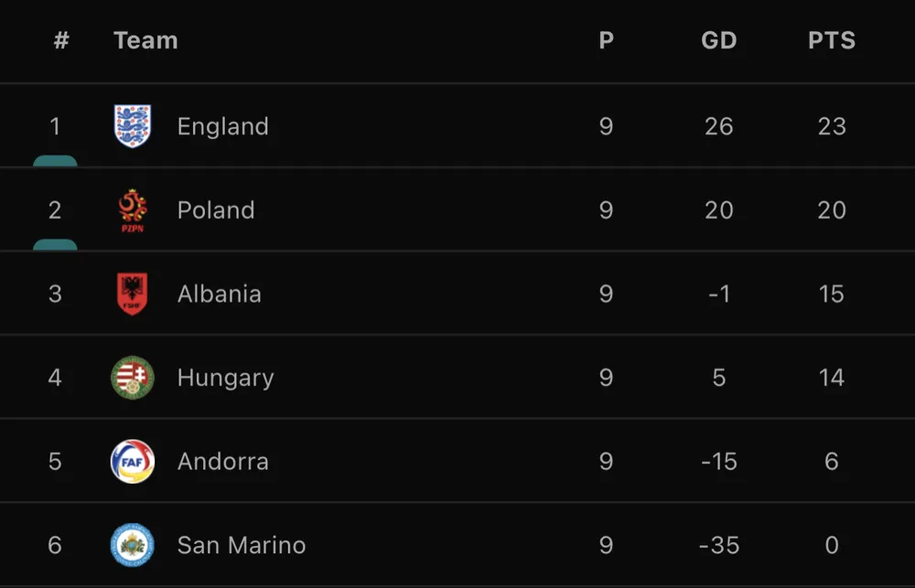Click the Poland PZPN crest icon
Viewport: 915px width, 588px height.
[x=133, y=210]
